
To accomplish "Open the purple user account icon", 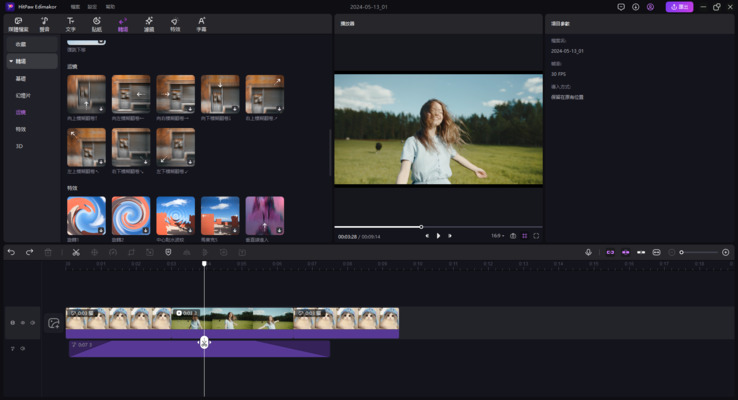I will [x=650, y=7].
